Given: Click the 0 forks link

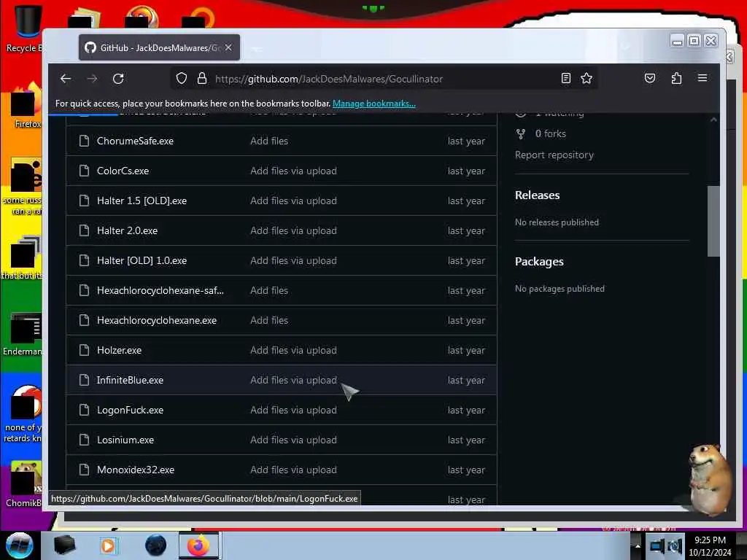Looking at the screenshot, I should click(551, 134).
